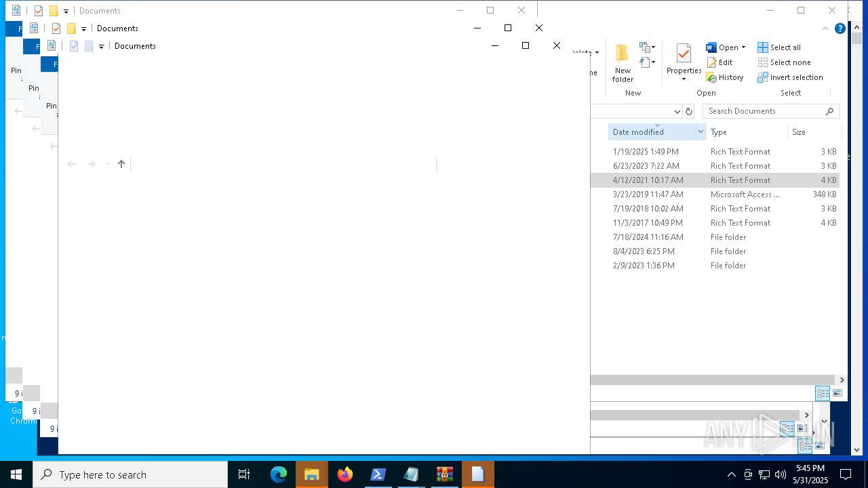Click the taskbar search box
This screenshot has height=488, width=868.
pyautogui.click(x=130, y=474)
